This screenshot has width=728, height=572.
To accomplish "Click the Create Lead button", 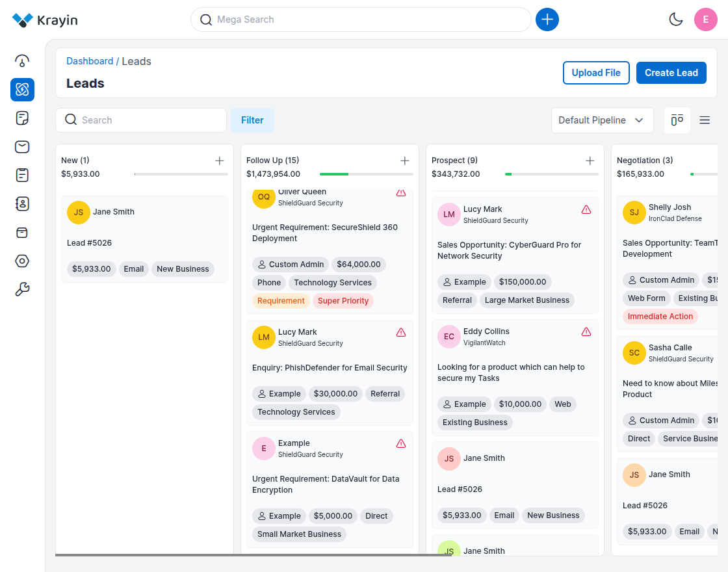I will click(671, 73).
